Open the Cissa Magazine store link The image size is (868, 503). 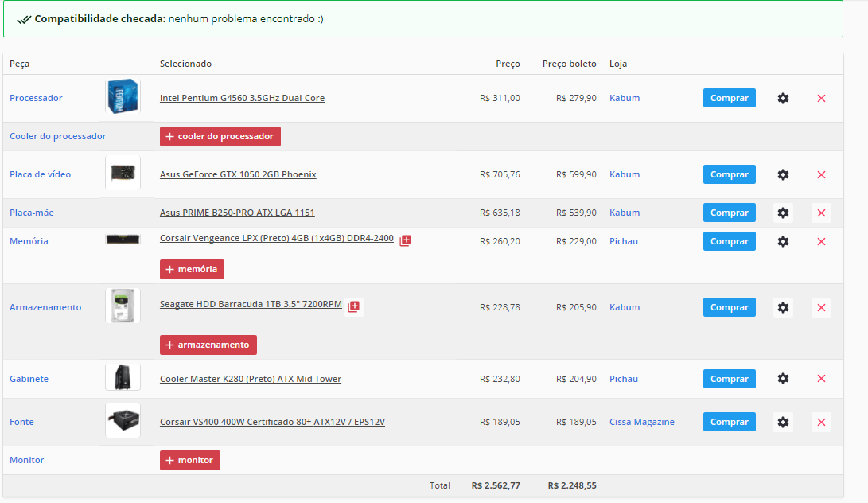pos(641,422)
